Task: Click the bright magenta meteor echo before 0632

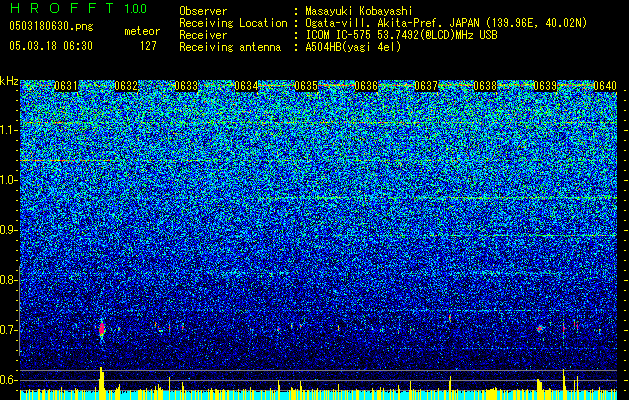Action: point(101,329)
